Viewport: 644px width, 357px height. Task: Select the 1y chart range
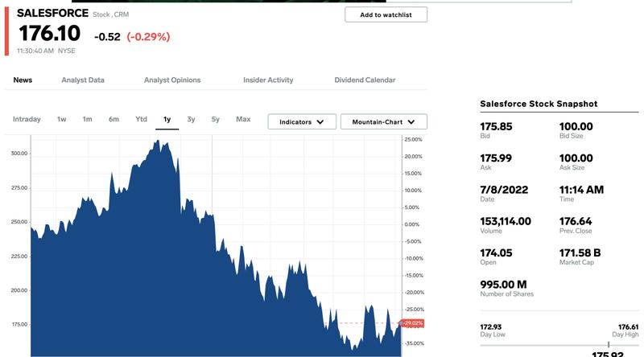(x=167, y=120)
